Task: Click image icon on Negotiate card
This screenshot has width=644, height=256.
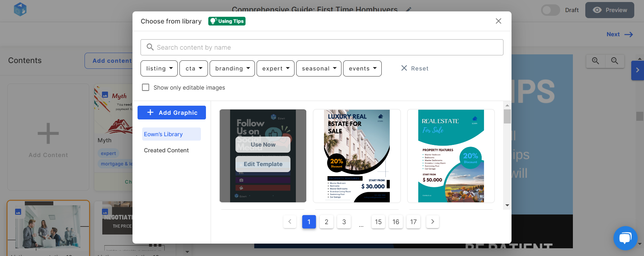Action: pos(105,212)
